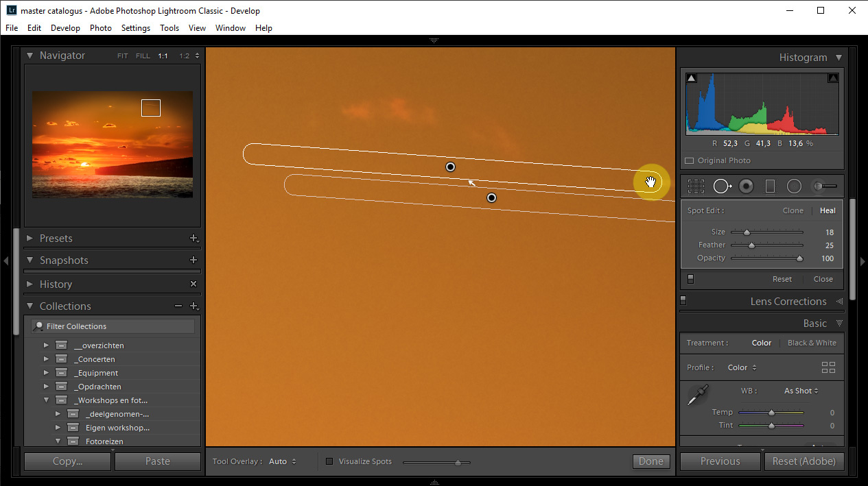
Task: Clear History with the X icon
Action: tap(193, 284)
